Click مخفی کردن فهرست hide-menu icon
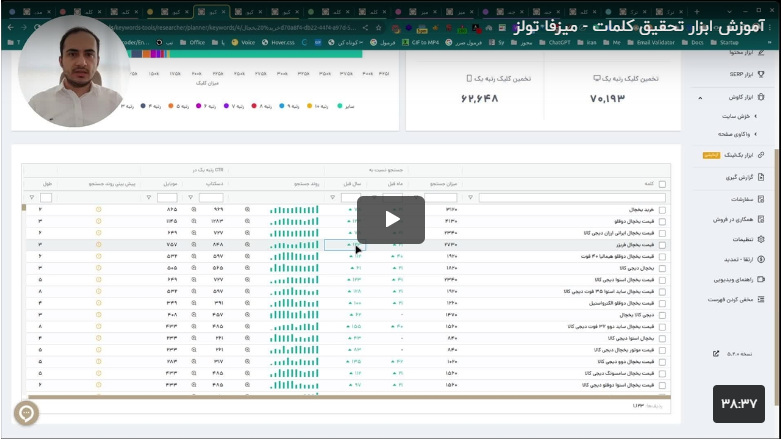The height and width of the screenshot is (439, 781). tap(761, 299)
